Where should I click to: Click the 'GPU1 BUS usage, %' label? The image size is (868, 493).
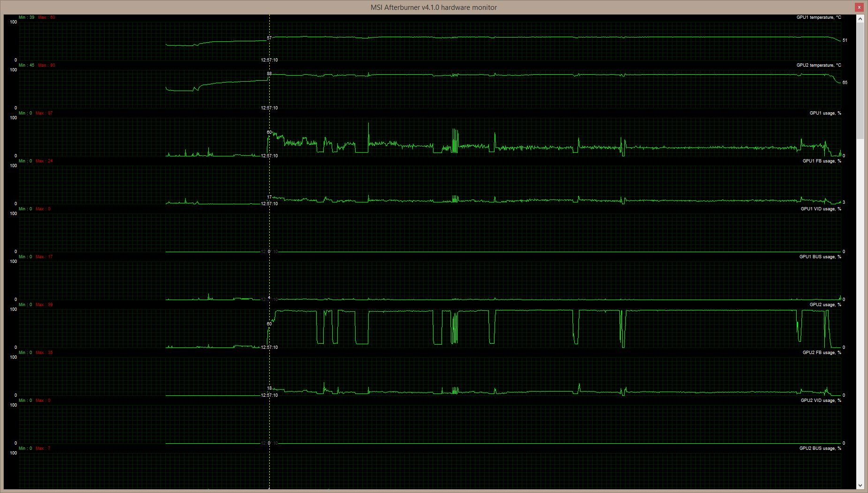point(820,257)
